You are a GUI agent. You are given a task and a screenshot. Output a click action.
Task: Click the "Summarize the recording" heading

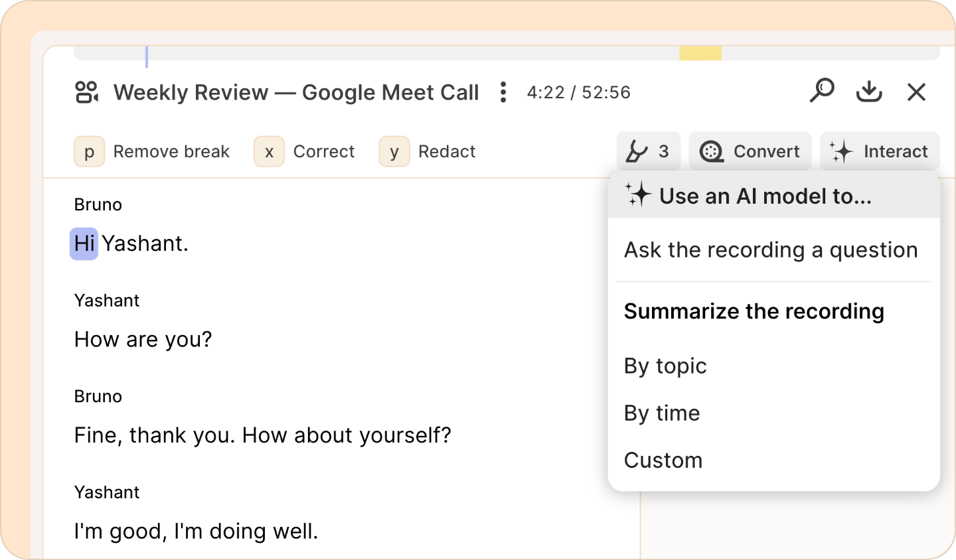754,311
